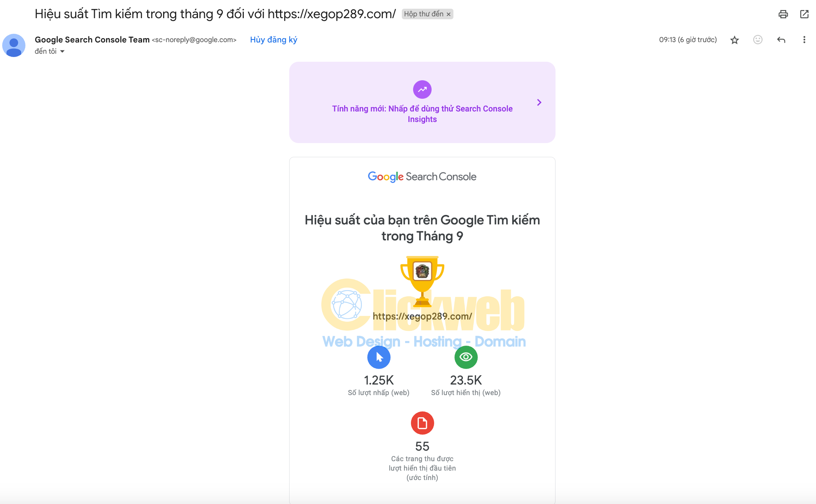Open "Tính năng mới" Search Console Insights link
Screen dimensions: 816x504
point(422,114)
